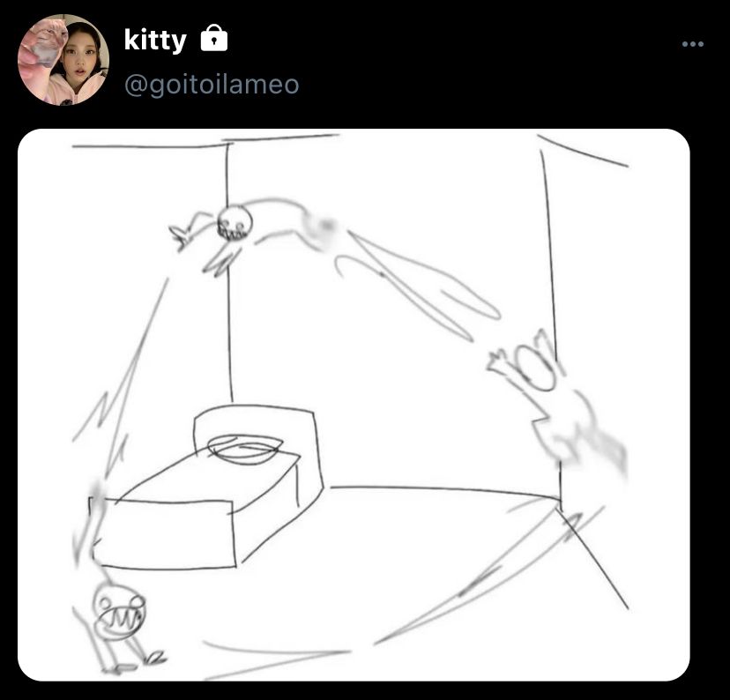
Task: Open the three-dot more options menu
Action: pos(692,44)
